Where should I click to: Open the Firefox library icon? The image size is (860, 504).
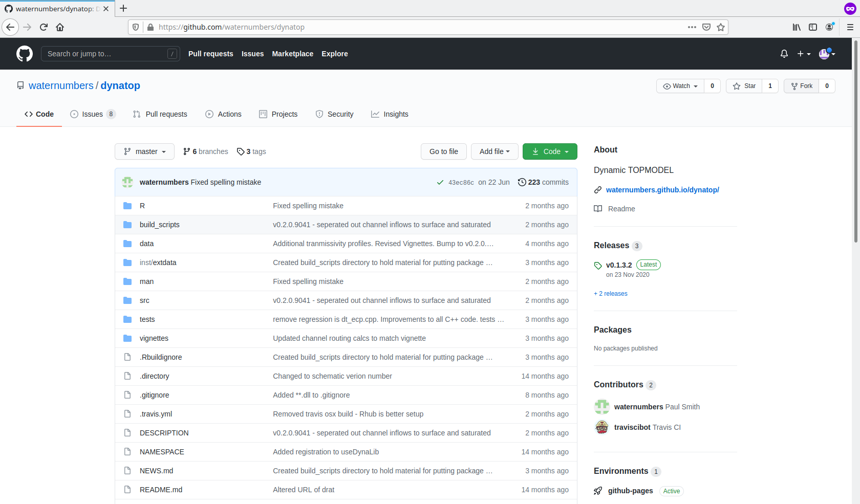(x=797, y=27)
